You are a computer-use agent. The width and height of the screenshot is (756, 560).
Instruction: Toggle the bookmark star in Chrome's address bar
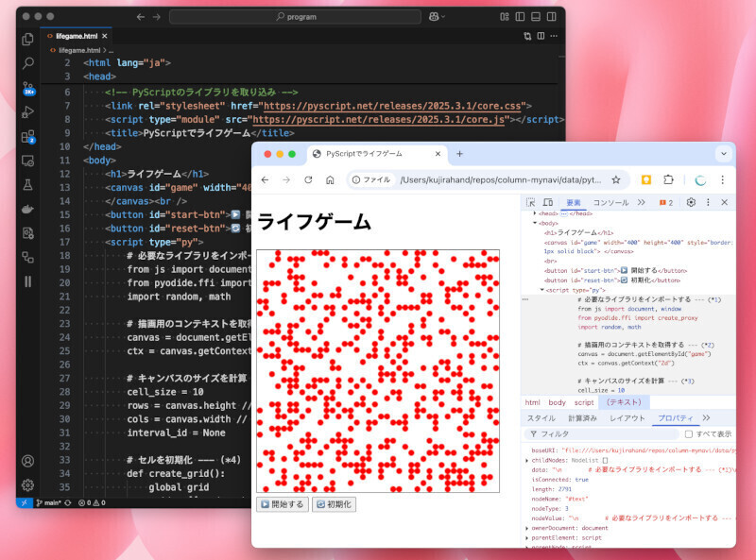pyautogui.click(x=617, y=179)
